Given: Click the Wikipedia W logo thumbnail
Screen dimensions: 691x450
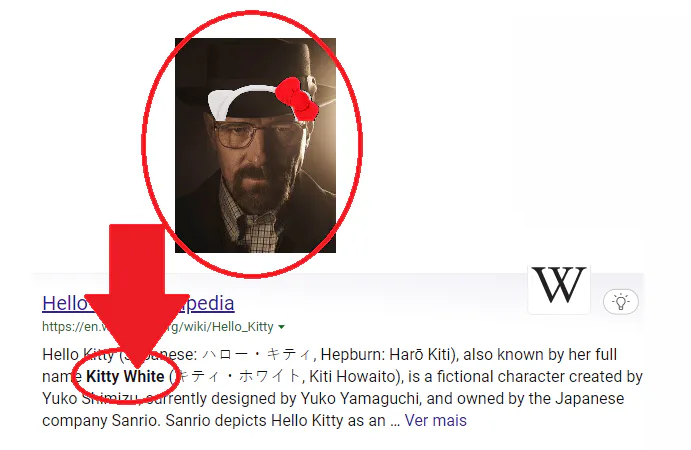Looking at the screenshot, I should [x=559, y=289].
